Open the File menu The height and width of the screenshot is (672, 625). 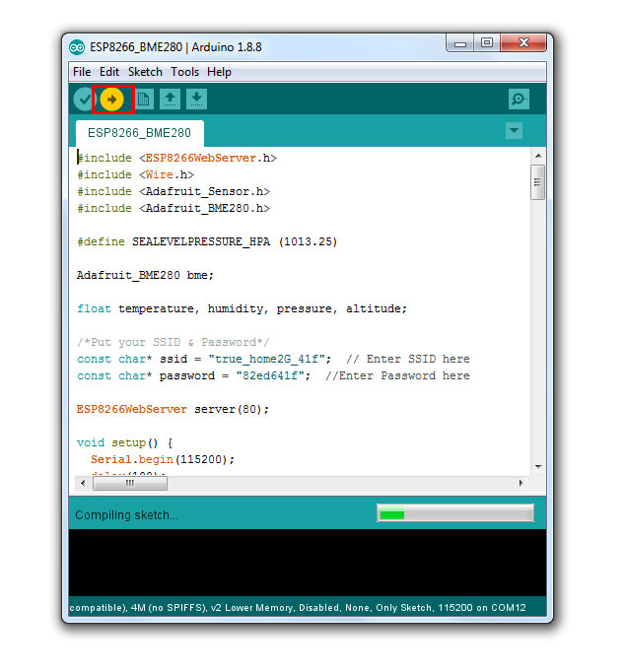pos(82,72)
